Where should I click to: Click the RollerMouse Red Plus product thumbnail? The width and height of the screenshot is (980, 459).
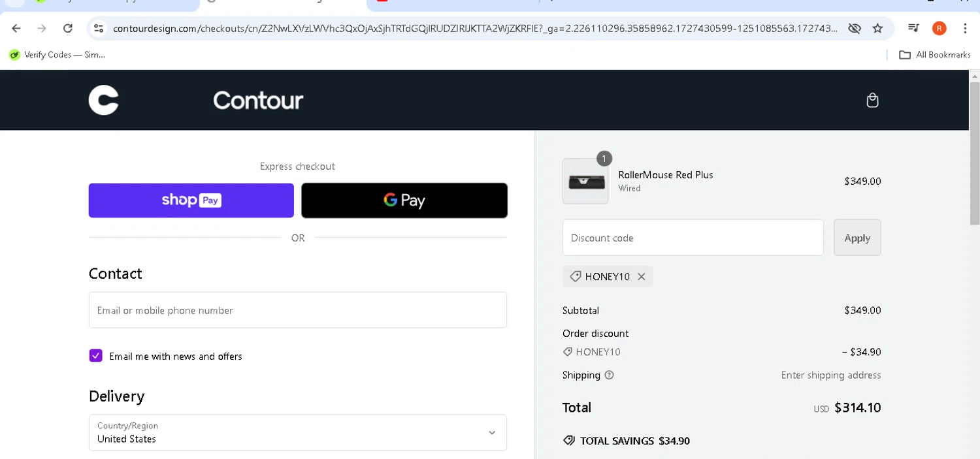(x=585, y=182)
